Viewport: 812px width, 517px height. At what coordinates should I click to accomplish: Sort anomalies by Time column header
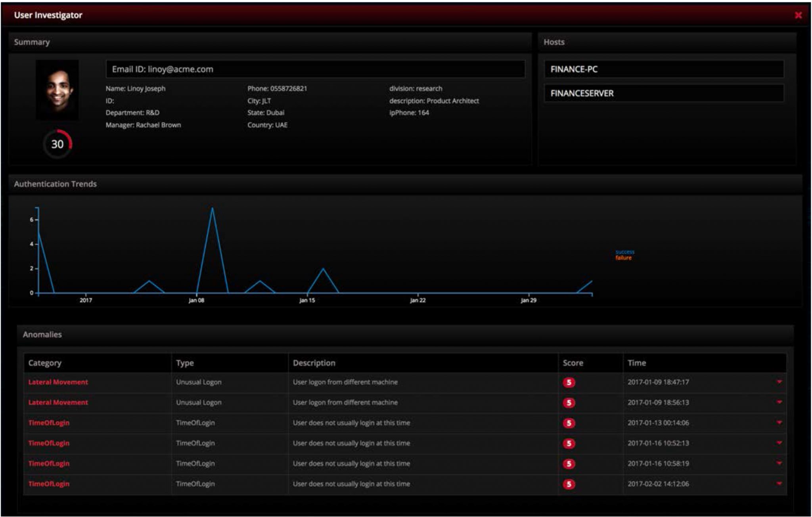point(637,363)
